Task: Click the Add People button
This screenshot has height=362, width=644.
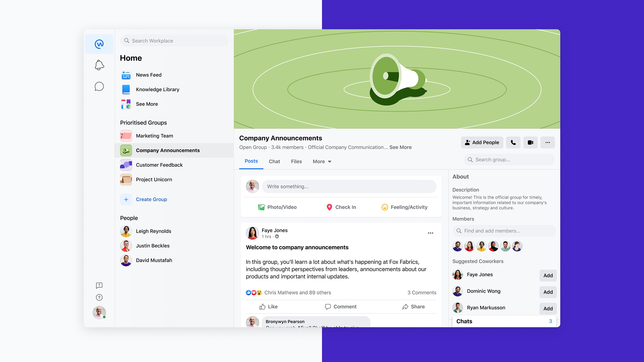Action: (x=482, y=143)
